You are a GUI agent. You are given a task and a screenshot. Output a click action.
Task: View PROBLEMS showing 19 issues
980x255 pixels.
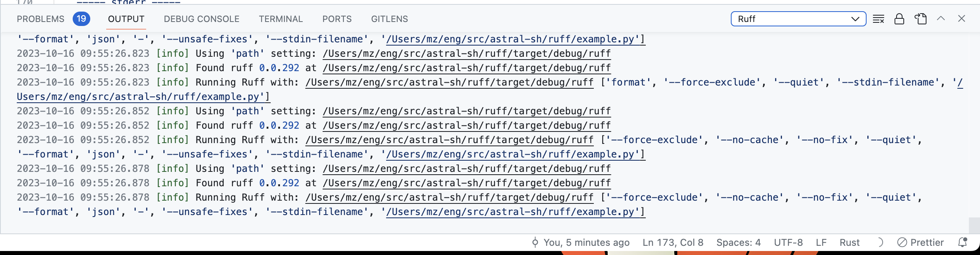coord(40,19)
